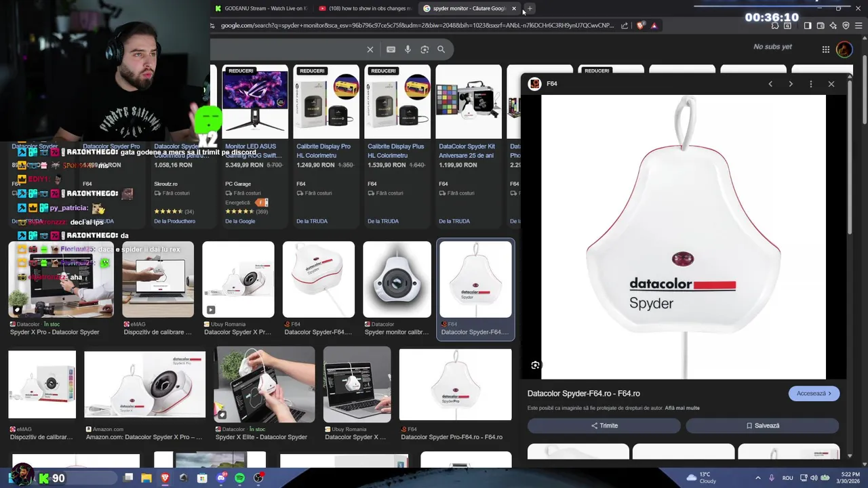The image size is (868, 488).
Task: Open the Brave Leo AI icon
Action: 833,26
